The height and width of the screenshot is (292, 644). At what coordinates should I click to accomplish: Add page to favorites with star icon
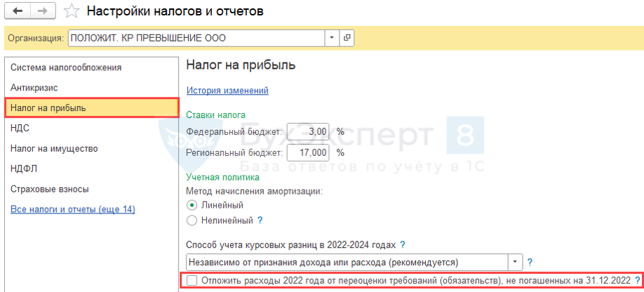tap(72, 11)
